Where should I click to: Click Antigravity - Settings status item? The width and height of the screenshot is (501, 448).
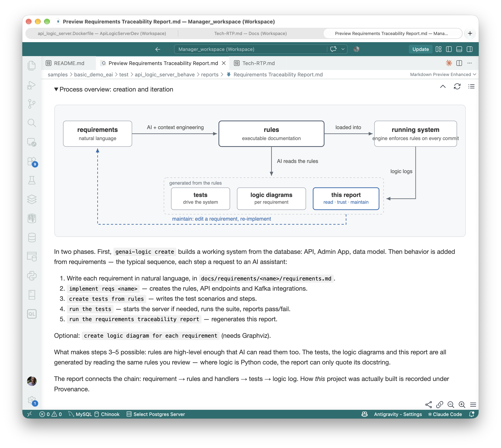(x=398, y=414)
